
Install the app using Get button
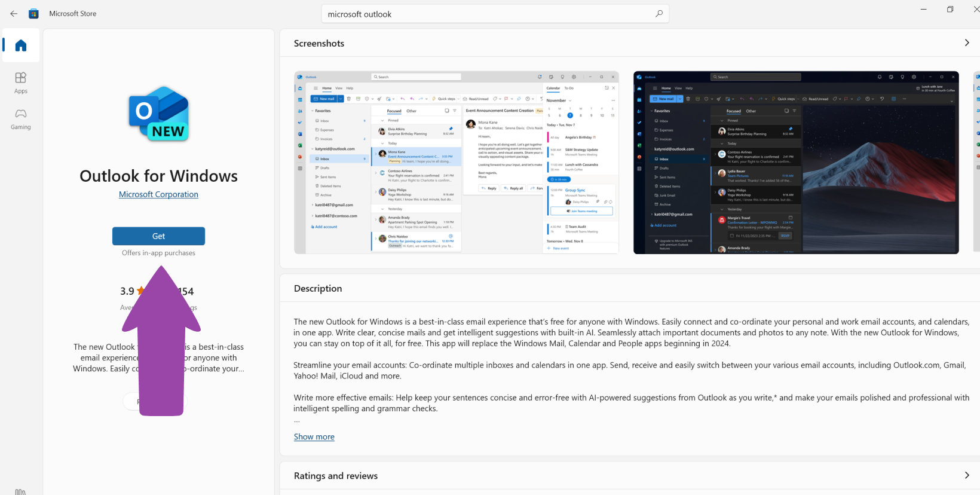158,236
